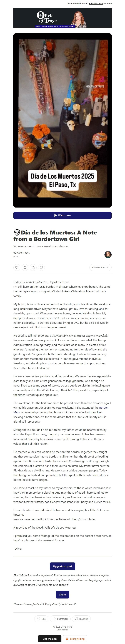The width and height of the screenshot is (125, 644).
Task: Open comments via the speech bubble icon
Action: click(25, 267)
